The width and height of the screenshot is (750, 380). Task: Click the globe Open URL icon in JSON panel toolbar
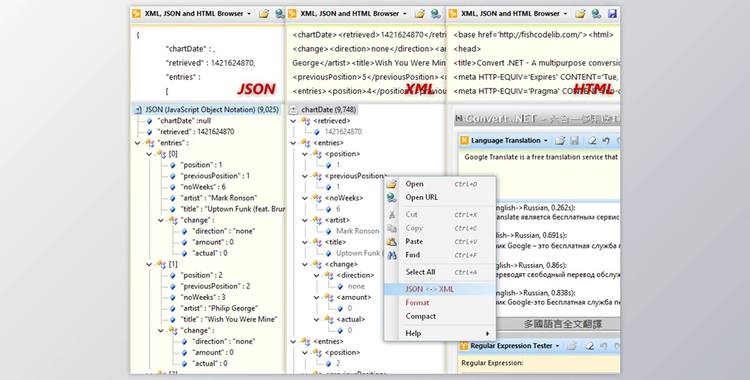[x=280, y=14]
